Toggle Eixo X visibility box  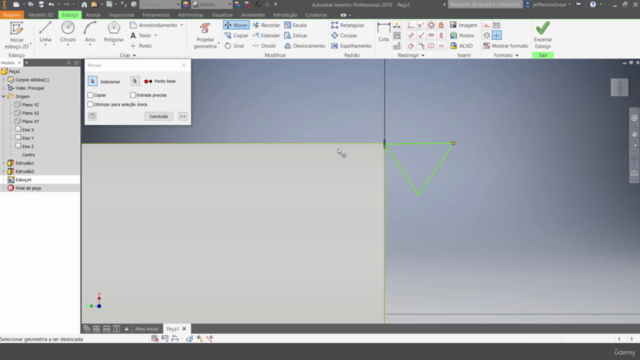(x=18, y=129)
